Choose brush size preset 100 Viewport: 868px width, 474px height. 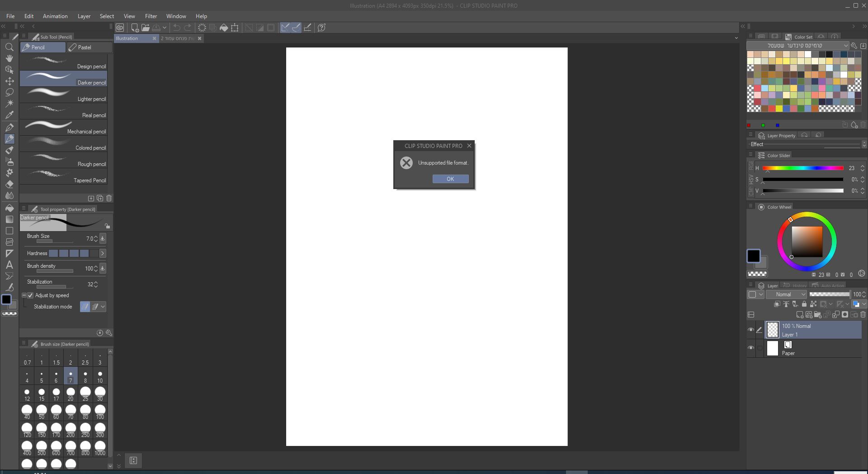click(x=100, y=412)
